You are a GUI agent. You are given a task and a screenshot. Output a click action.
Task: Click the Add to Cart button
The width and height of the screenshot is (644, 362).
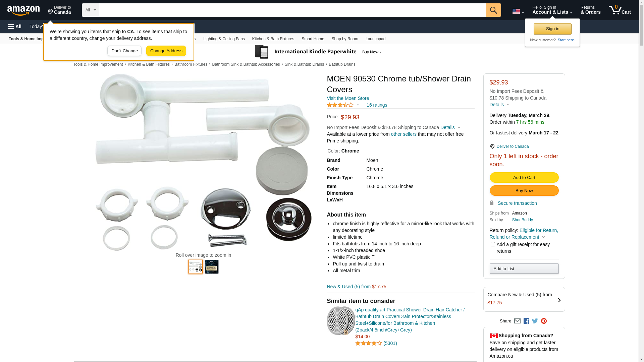(x=524, y=178)
